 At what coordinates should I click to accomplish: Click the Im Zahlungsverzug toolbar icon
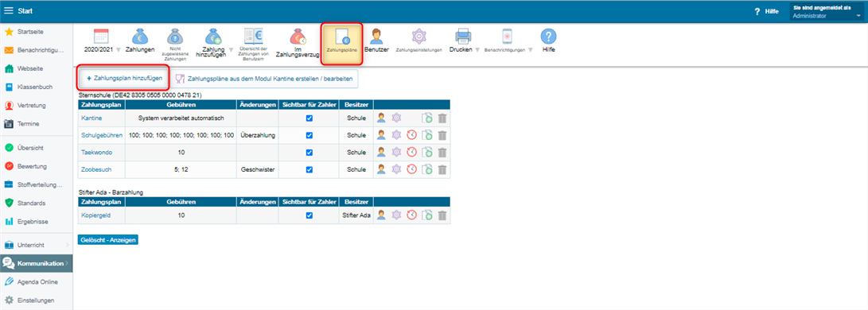(298, 37)
